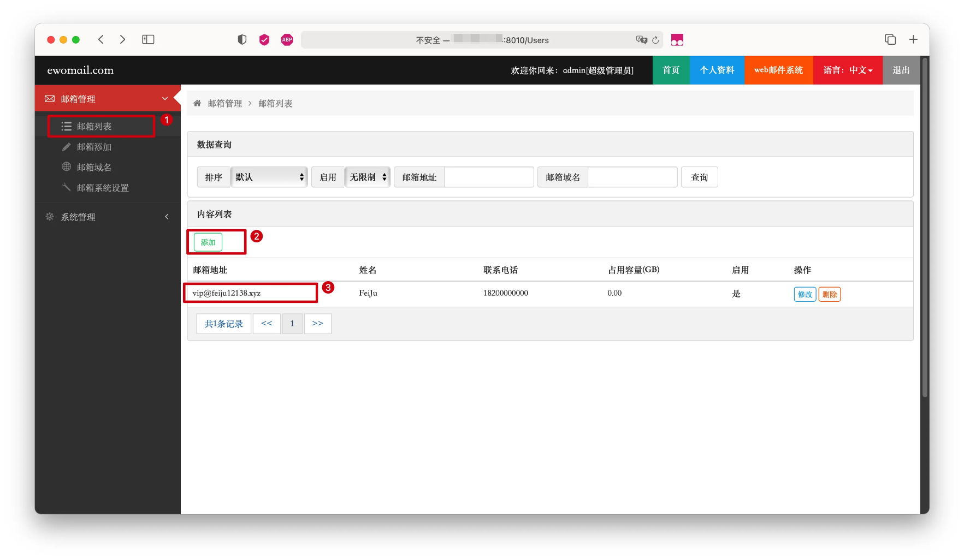964x560 pixels.
Task: Click the browser back arrow
Action: coord(101,39)
